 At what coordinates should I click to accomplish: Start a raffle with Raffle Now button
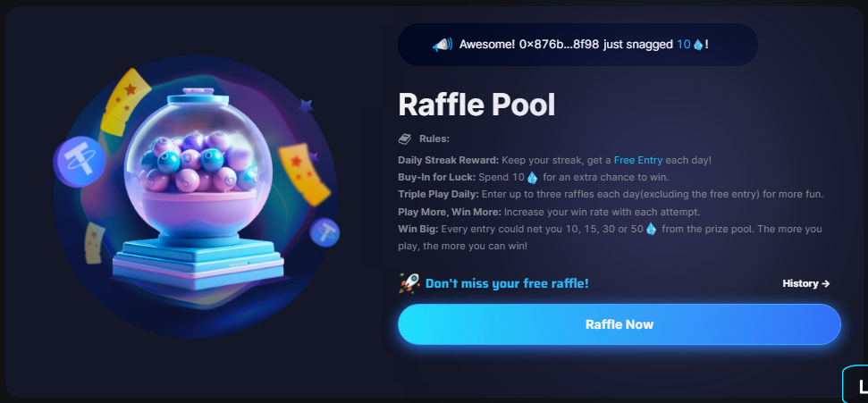tap(619, 324)
